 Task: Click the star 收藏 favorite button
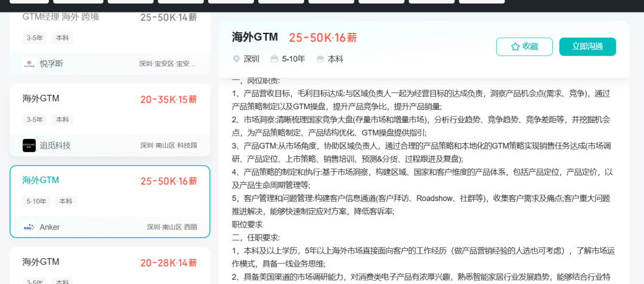coord(524,47)
